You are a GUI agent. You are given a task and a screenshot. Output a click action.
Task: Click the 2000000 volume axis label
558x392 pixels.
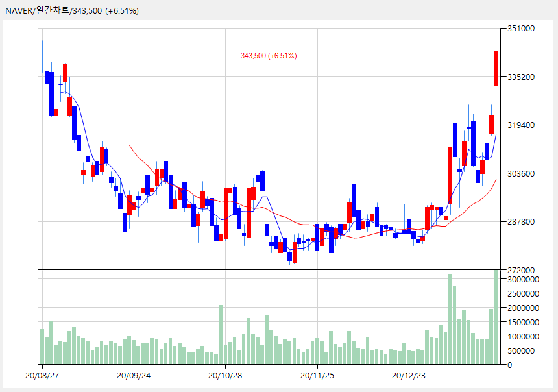pyautogui.click(x=523, y=308)
